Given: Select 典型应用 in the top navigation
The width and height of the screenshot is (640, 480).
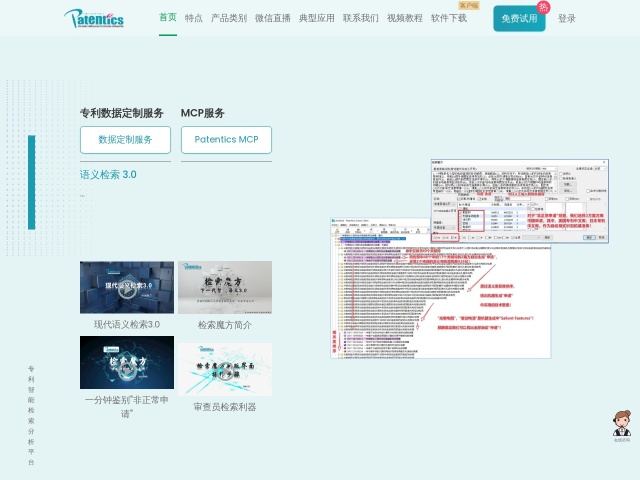Looking at the screenshot, I should point(317,18).
